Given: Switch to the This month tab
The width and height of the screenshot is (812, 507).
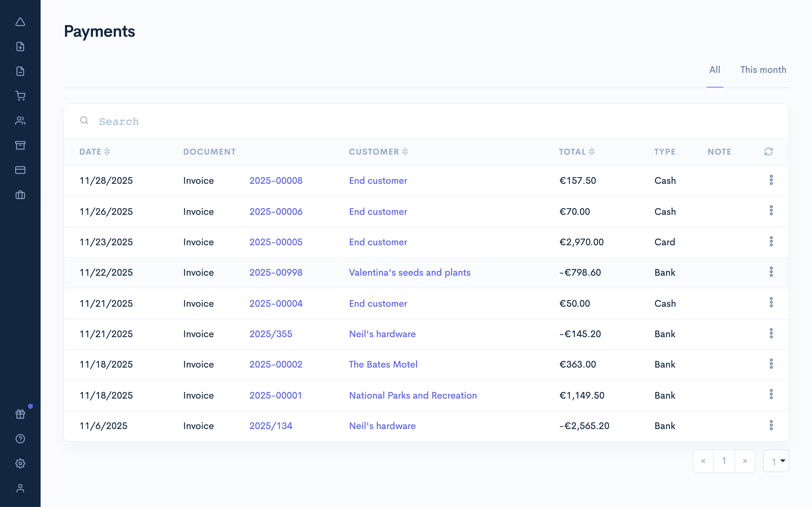Looking at the screenshot, I should tap(763, 69).
